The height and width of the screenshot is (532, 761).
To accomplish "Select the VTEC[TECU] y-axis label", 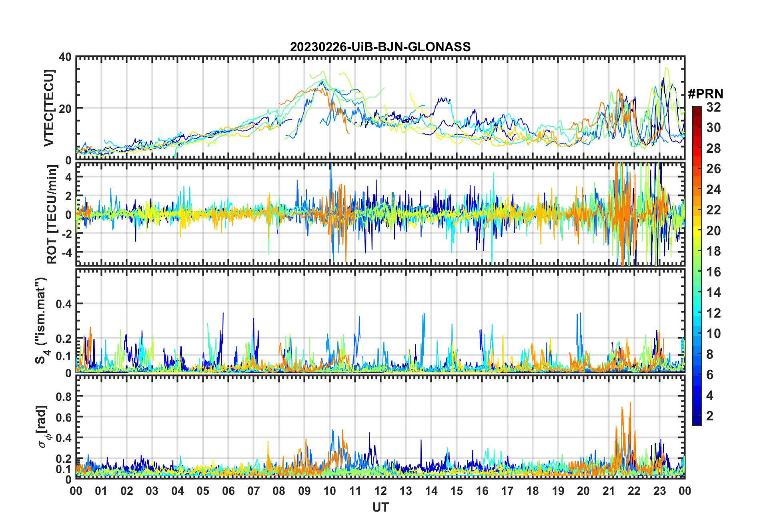I will [x=49, y=108].
